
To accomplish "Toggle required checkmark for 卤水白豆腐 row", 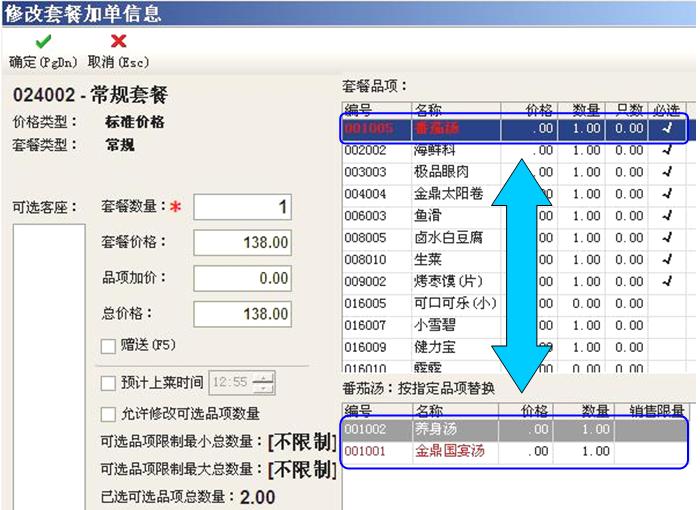I will point(667,237).
